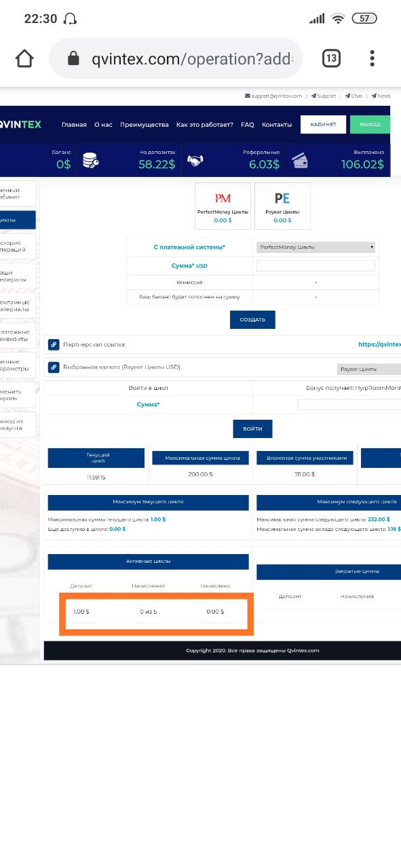Click the Copyright 2020 footer text
401x868 pixels.
[252, 650]
